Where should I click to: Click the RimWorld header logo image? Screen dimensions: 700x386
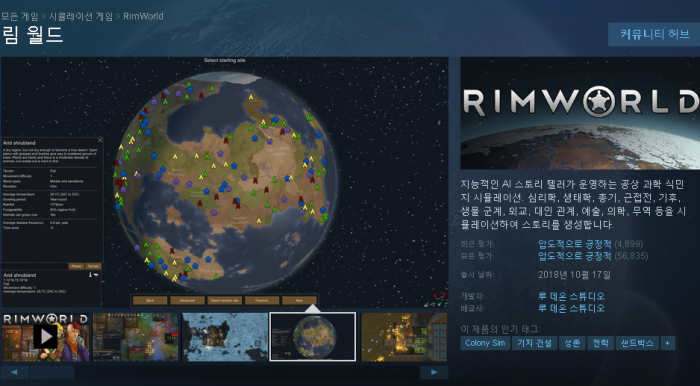[x=580, y=113]
